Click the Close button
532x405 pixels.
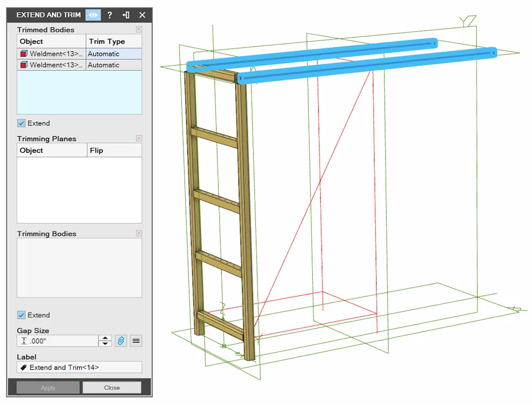[112, 387]
